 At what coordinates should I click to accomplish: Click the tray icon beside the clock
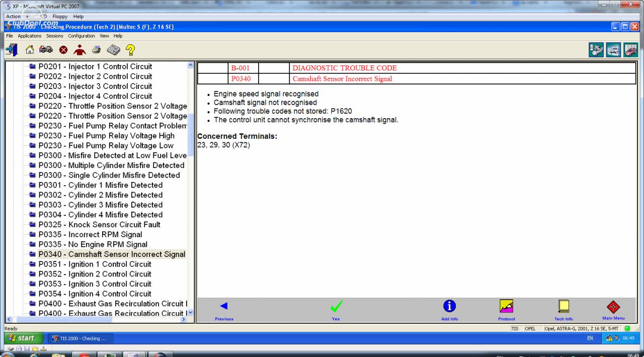pyautogui.click(x=617, y=338)
